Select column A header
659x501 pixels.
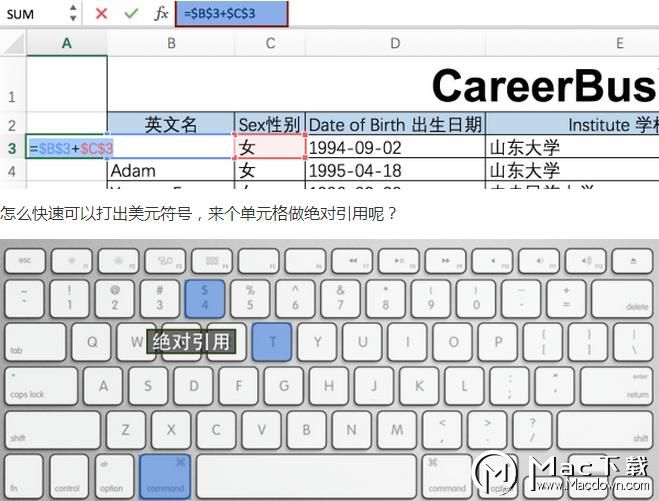[67, 43]
